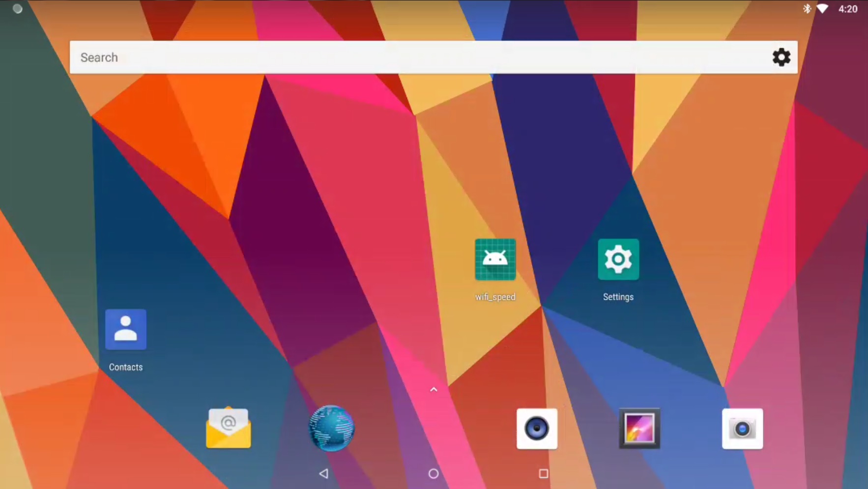Screen dimensions: 868x489
Task: Open the wifi_speed app
Action: (x=495, y=259)
